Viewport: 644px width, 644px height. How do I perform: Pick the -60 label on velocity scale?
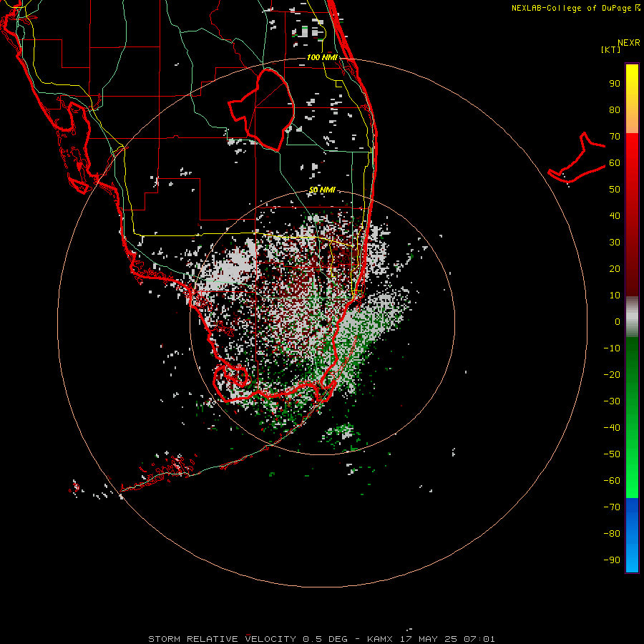pos(612,481)
